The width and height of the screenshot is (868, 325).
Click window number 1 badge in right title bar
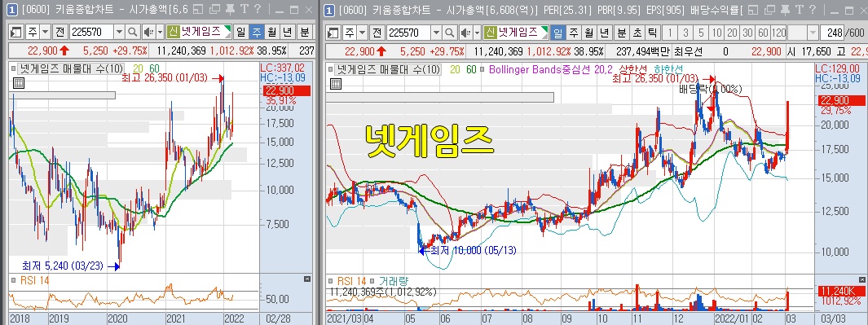(329, 10)
